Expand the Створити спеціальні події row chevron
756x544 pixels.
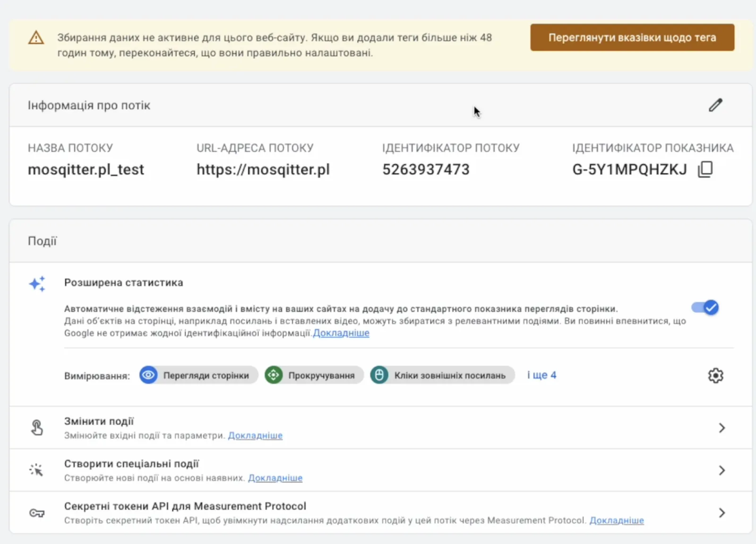pos(722,470)
